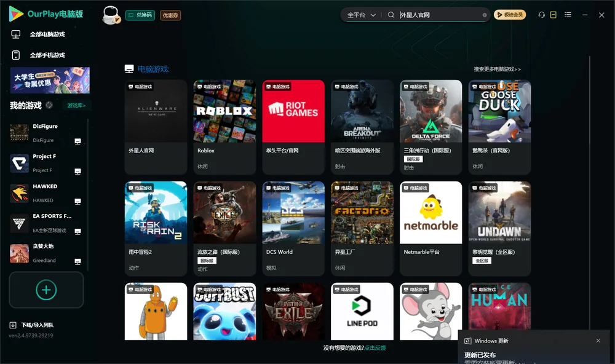Open the Riot Games 拳头平台 card

click(x=293, y=127)
